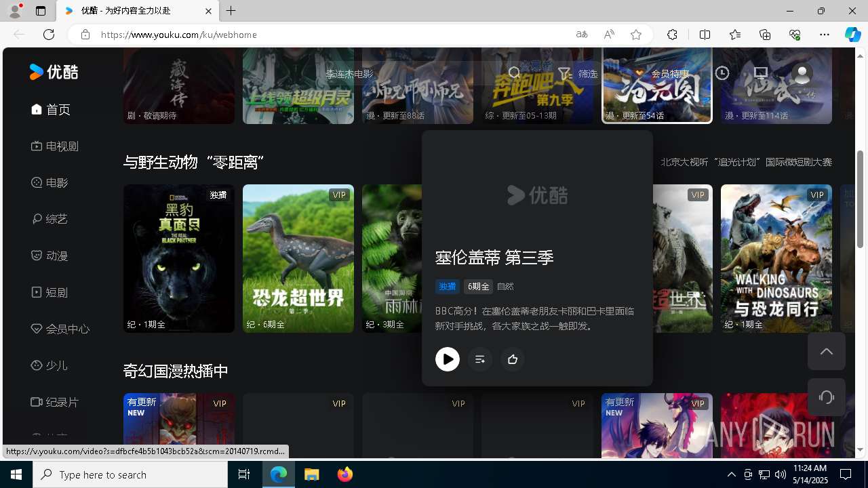868x488 pixels.
Task: Open the Windows Start menu
Action: [x=16, y=474]
